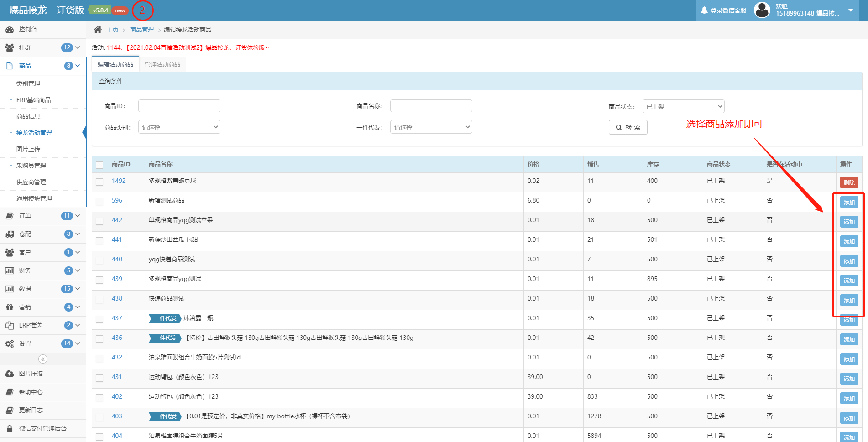
Task: Click the 一件代发 tag on item 403
Action: 165,416
